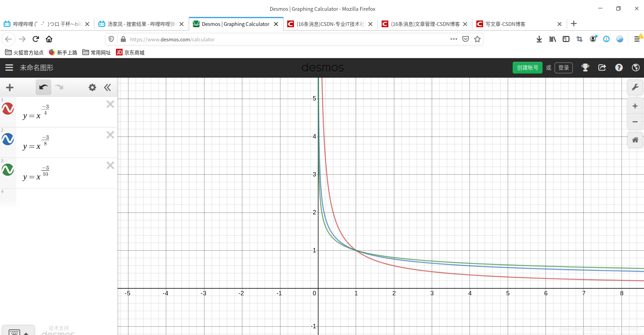Zoom in on the graph
Viewport: 644px width, 335px height.
(x=635, y=106)
